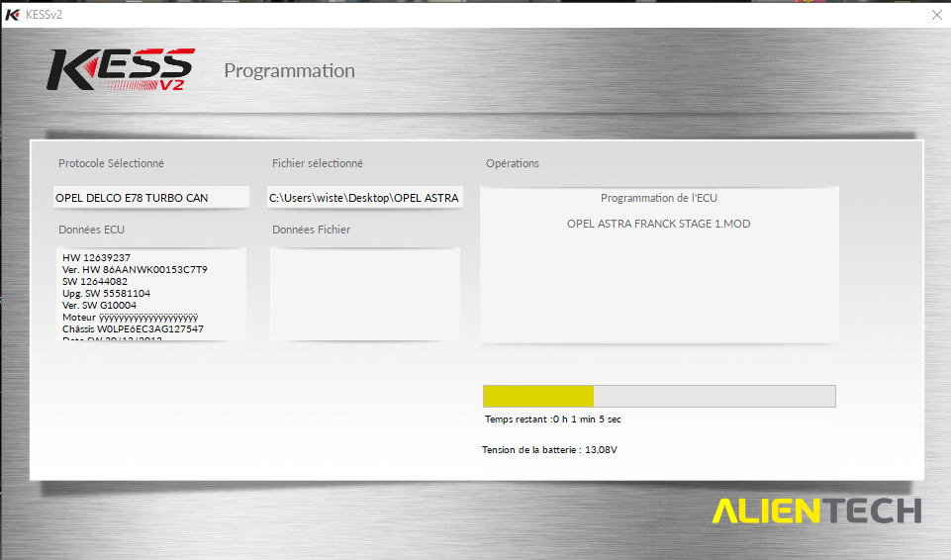The image size is (951, 560).
Task: Select the OPEL DELCO E78 TURBO CAN protocol field
Action: [x=151, y=198]
